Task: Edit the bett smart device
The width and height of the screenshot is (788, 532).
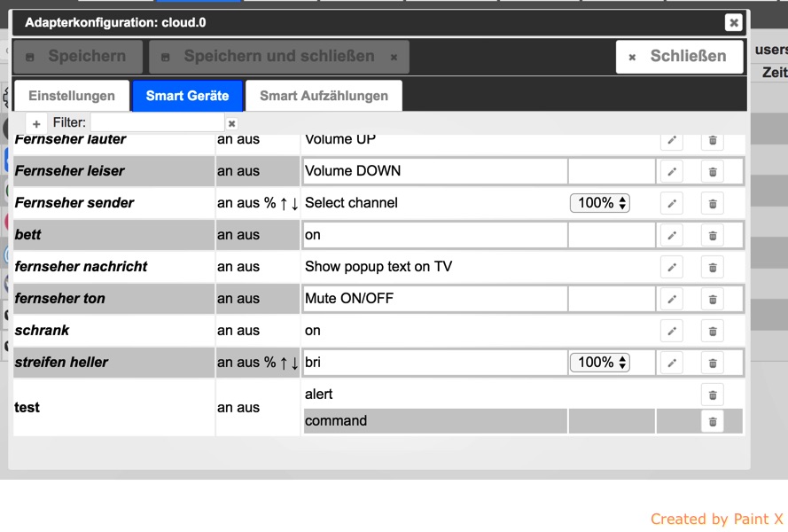Action: (672, 235)
